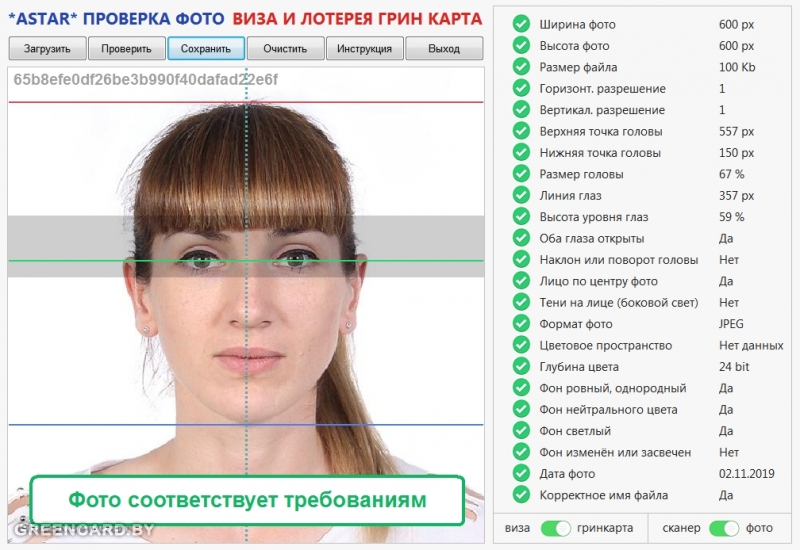Open the Инструкция button
Viewport: 800px width, 550px height.
coord(365,48)
